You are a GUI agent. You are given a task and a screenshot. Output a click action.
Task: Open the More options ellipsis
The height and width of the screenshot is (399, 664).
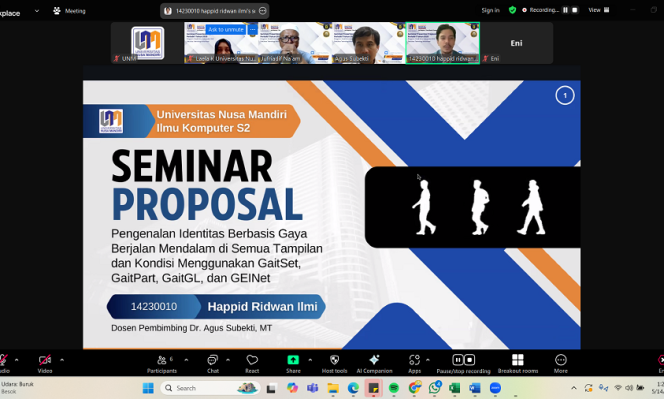tap(561, 364)
